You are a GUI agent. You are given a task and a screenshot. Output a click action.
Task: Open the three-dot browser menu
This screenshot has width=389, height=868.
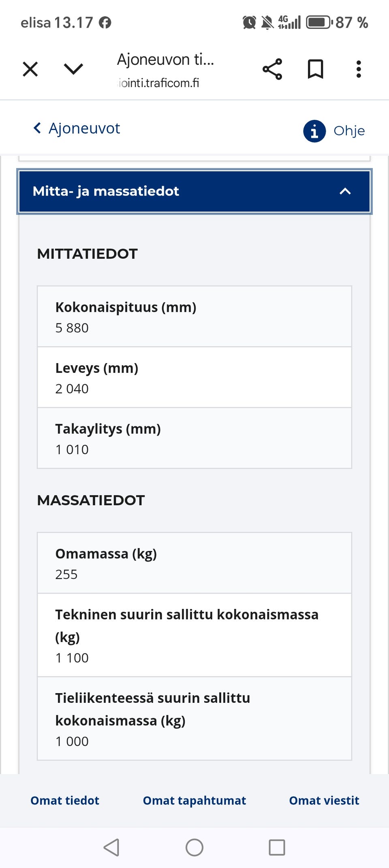pyautogui.click(x=359, y=69)
